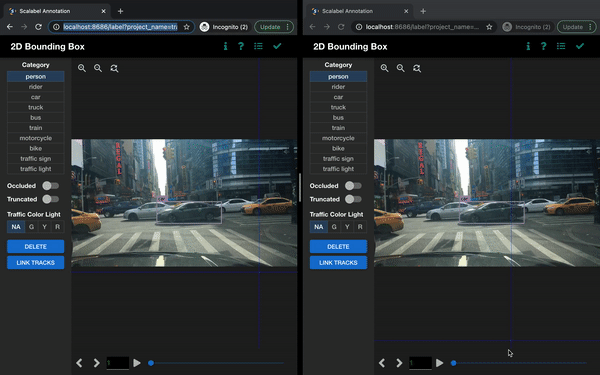Choose train category in left window

point(36,128)
